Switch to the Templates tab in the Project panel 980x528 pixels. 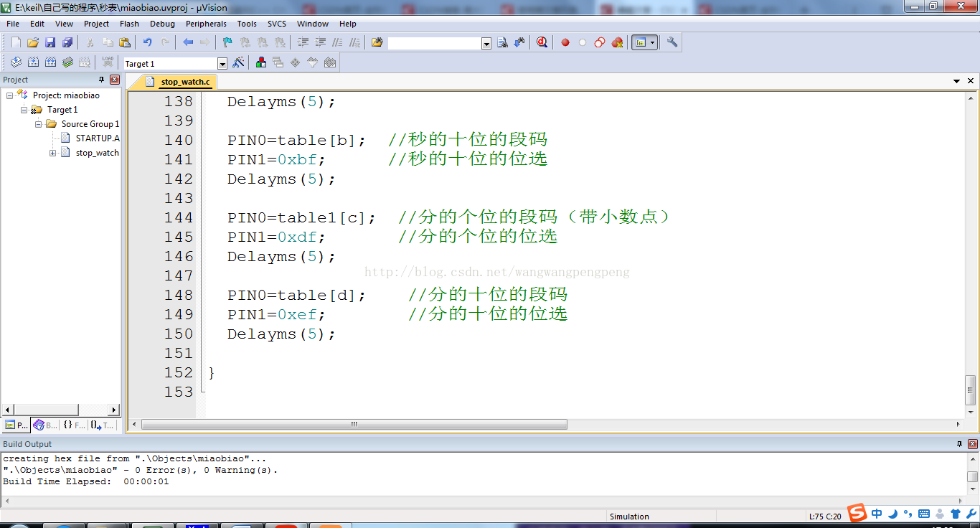102,425
